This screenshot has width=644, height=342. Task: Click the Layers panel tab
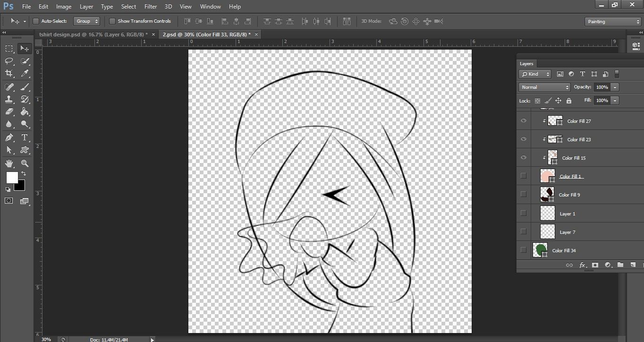tap(526, 64)
